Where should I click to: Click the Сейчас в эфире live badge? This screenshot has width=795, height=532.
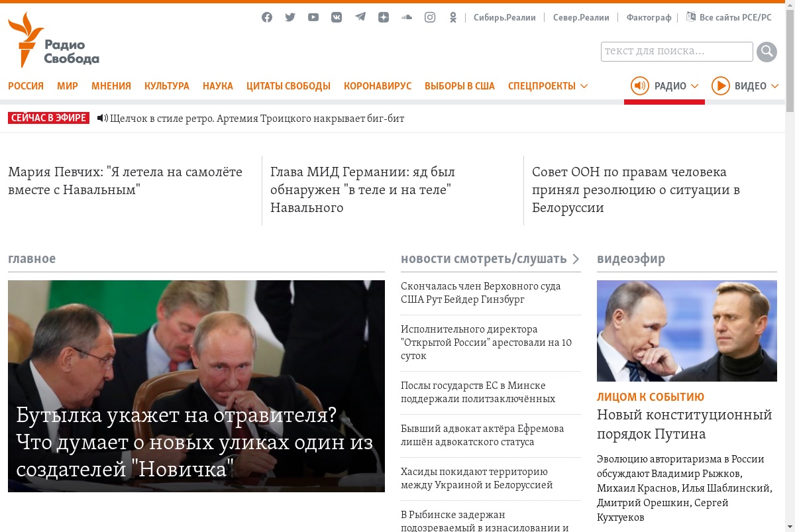49,118
